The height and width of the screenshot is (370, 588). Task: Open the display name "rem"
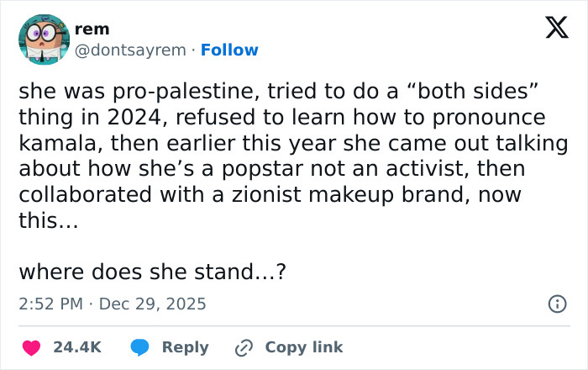pyautogui.click(x=92, y=29)
